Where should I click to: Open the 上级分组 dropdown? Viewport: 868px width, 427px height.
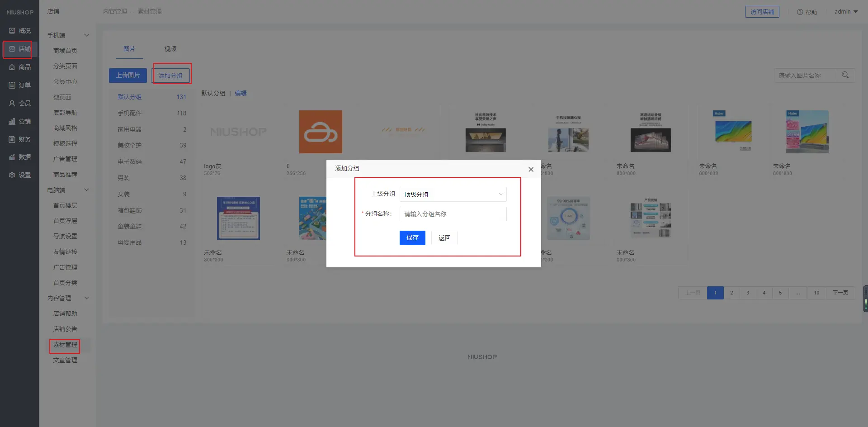click(453, 195)
